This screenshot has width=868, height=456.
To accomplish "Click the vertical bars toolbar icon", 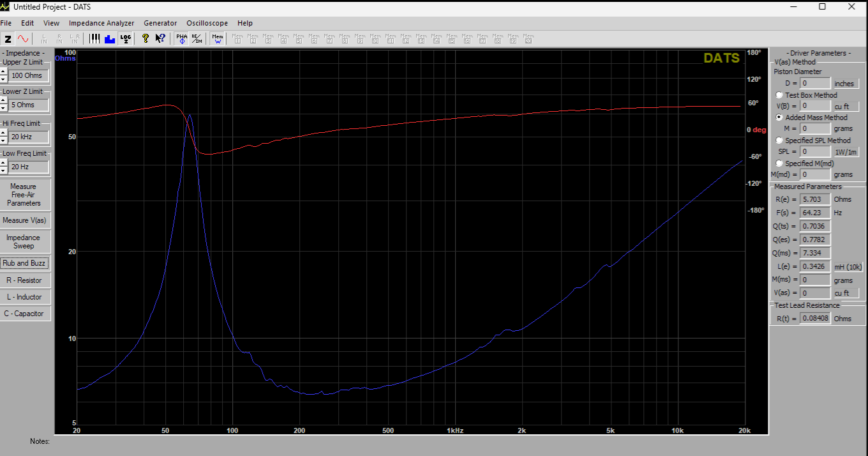I will [95, 38].
